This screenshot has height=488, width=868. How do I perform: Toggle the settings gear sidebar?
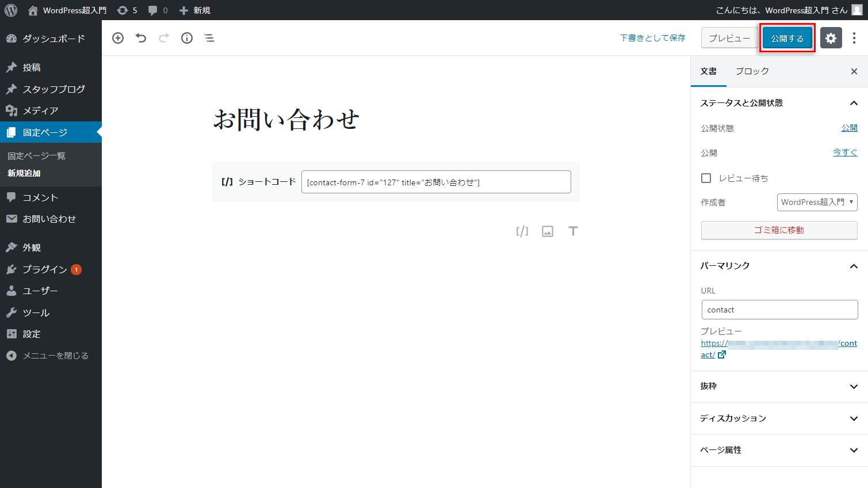831,38
